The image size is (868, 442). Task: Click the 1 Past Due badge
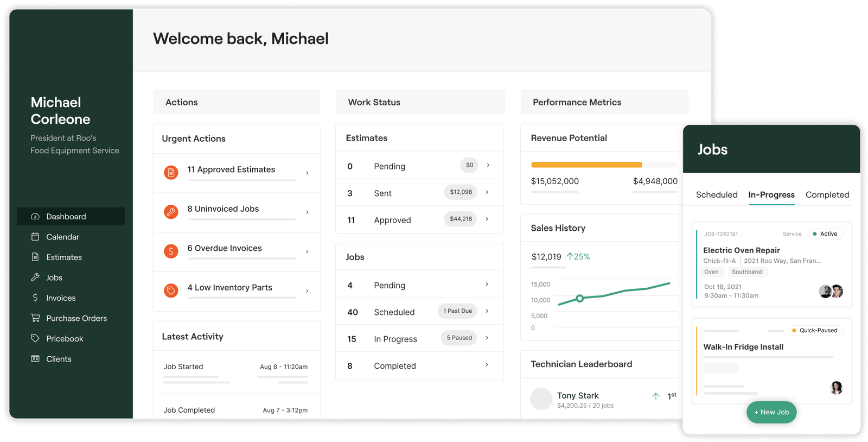[457, 311]
